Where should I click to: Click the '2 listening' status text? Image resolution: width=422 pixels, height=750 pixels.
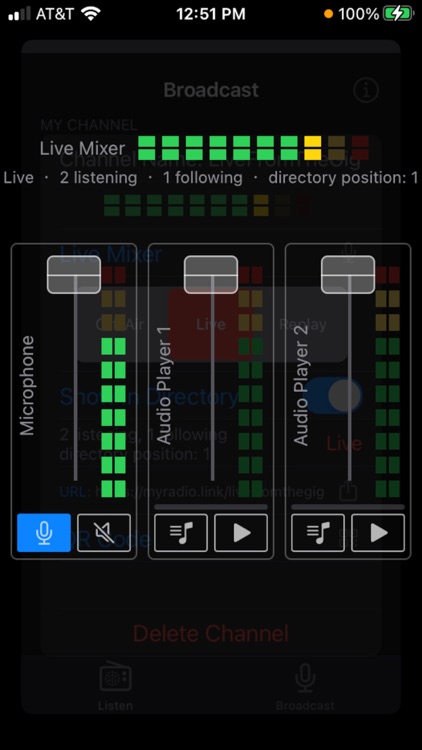pos(98,178)
